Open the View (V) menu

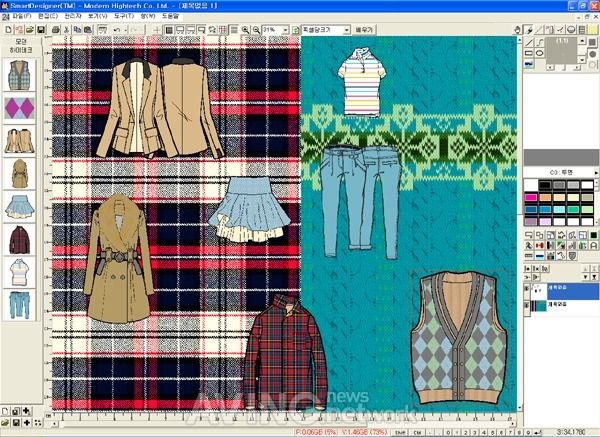pos(98,16)
